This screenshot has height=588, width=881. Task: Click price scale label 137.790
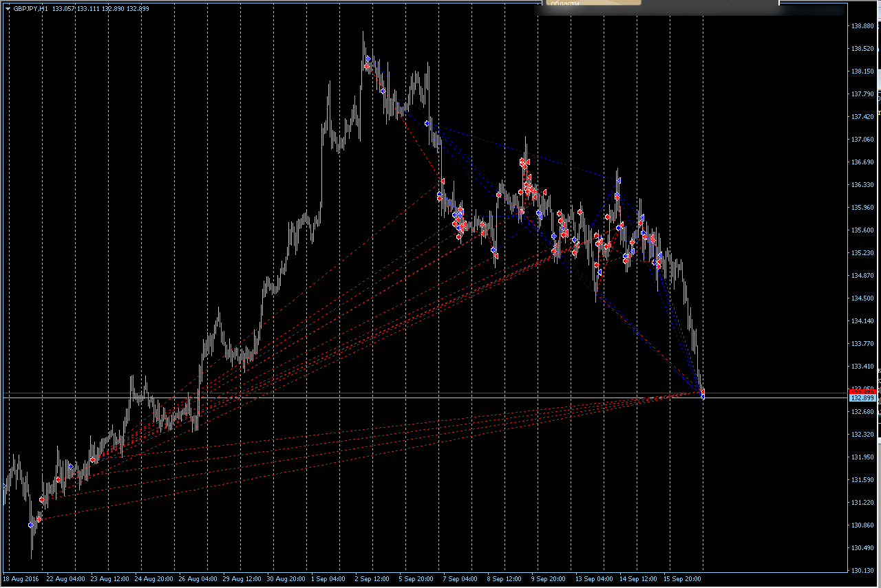(862, 94)
